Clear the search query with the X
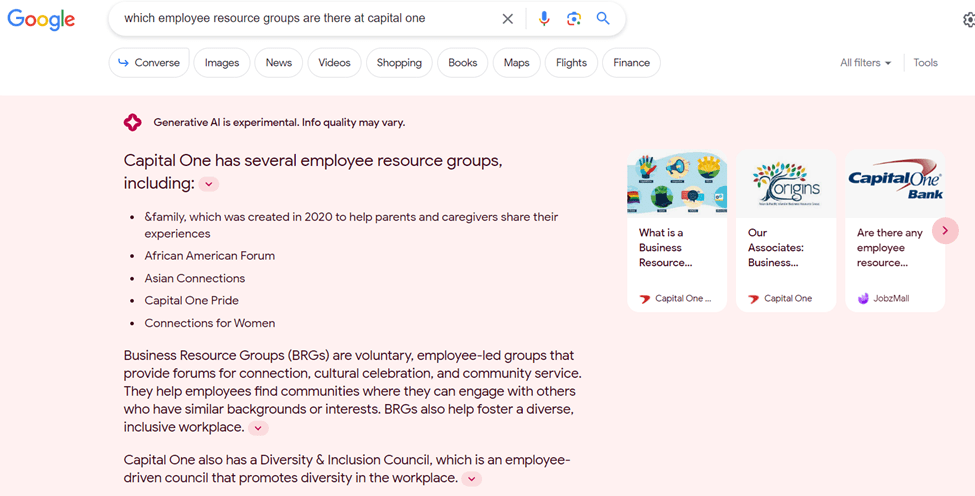 point(507,19)
